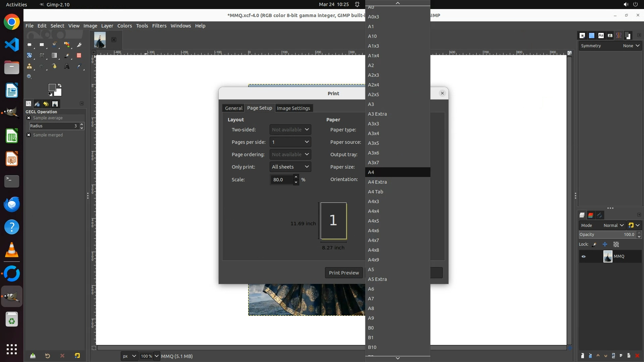Choose A3 Extra from paper list
644x362 pixels.
(x=377, y=114)
